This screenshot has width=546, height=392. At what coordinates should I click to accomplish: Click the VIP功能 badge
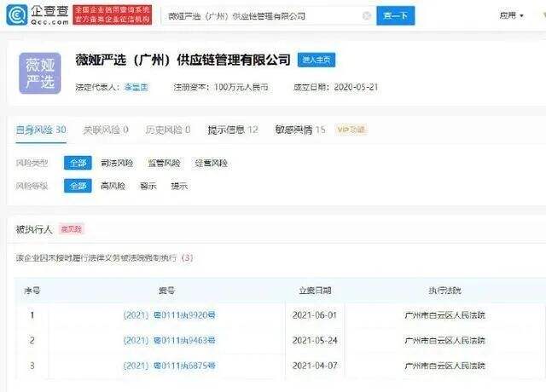pos(351,130)
